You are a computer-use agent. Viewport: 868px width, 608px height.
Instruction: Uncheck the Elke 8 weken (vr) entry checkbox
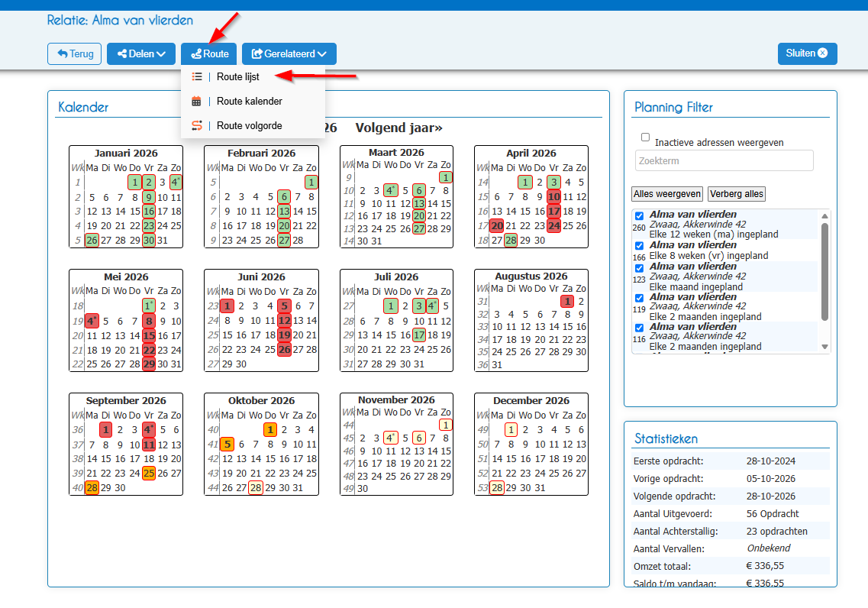640,246
